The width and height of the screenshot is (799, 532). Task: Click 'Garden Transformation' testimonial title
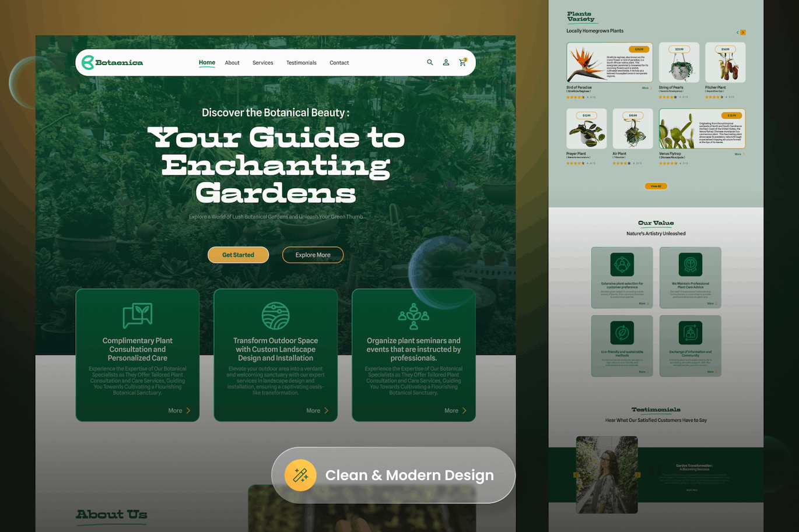[x=694, y=466]
